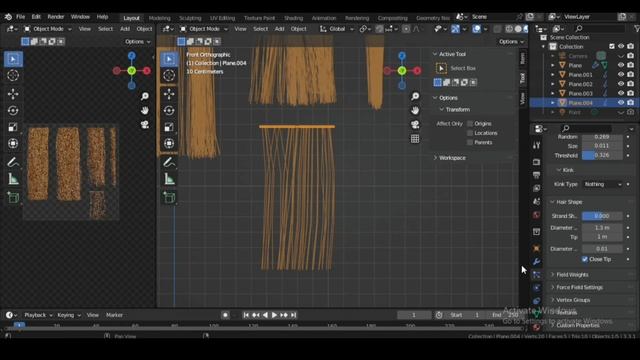Viewport: 640px width, 360px height.
Task: Choose the Move tool in main viewport toolbar
Action: [x=169, y=94]
